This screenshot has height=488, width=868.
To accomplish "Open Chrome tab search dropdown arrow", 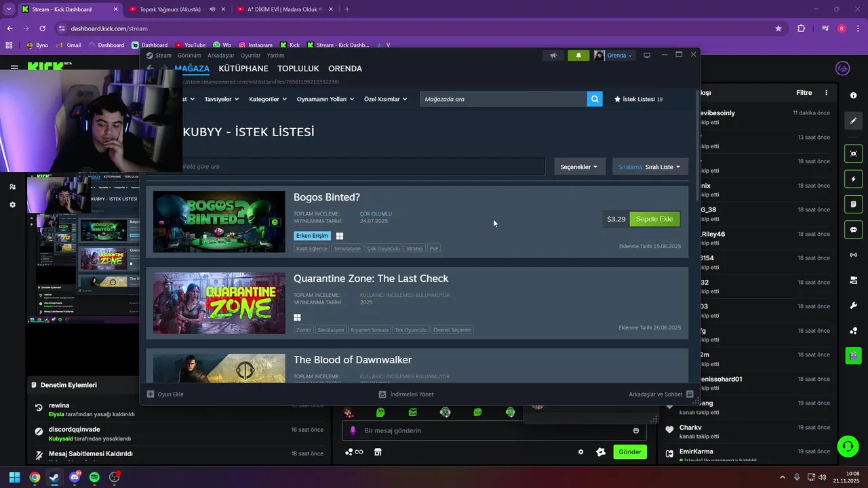I will [x=9, y=9].
